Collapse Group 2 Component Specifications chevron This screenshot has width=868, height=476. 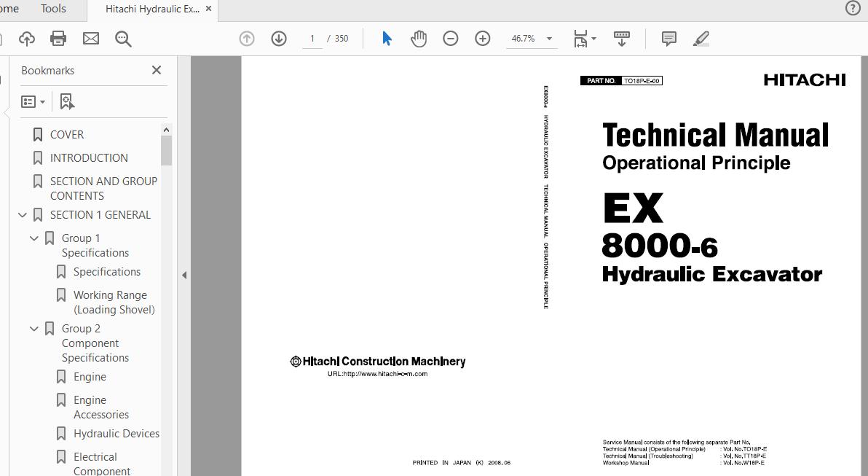(x=34, y=329)
